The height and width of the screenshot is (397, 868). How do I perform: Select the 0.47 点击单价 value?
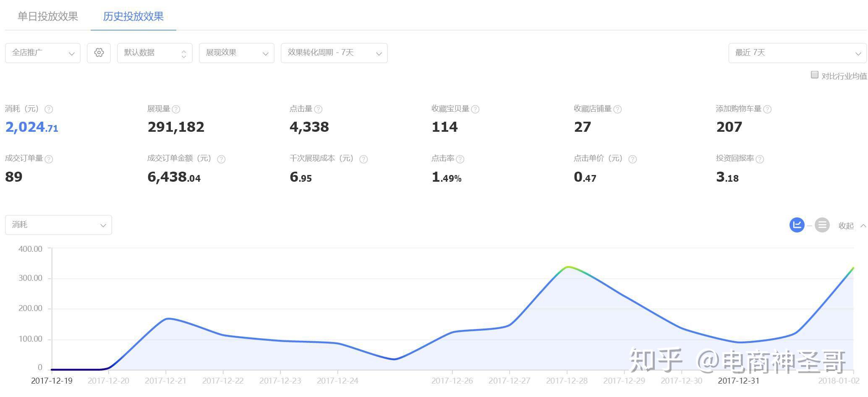point(585,177)
